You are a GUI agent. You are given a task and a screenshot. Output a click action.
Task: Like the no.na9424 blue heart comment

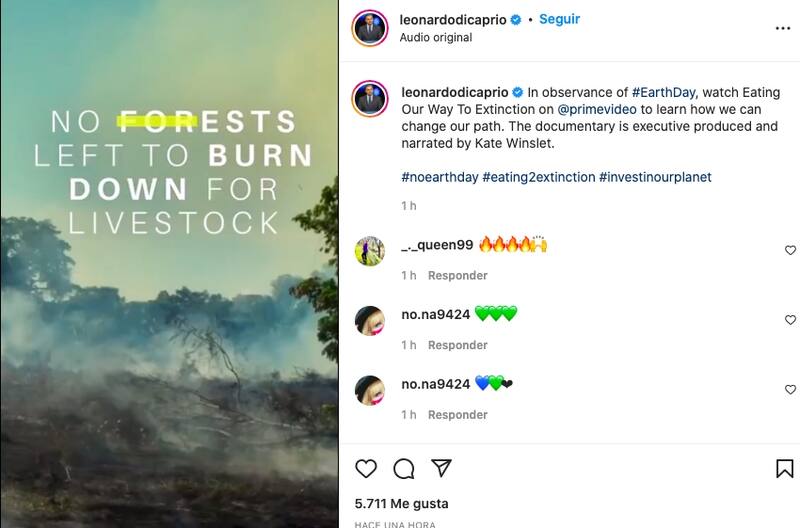[x=790, y=390]
